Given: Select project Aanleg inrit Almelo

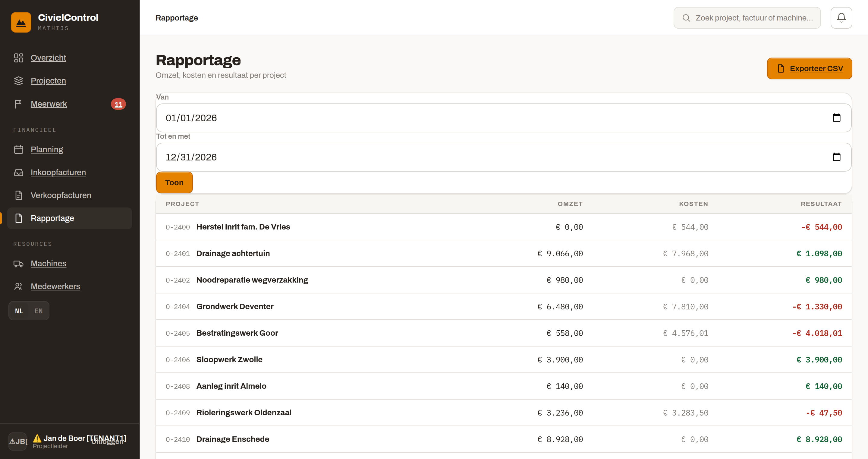Looking at the screenshot, I should [231, 386].
